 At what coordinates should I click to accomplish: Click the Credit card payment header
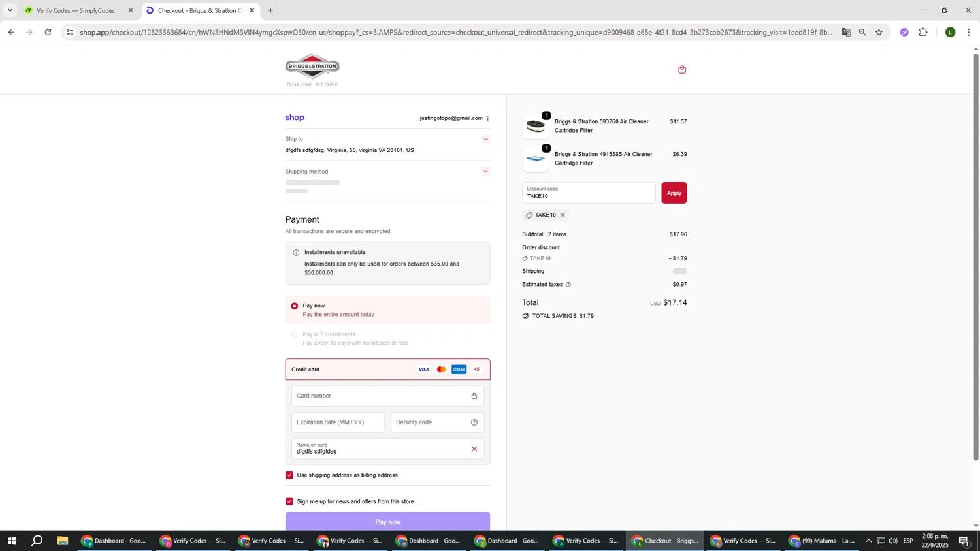(x=387, y=370)
